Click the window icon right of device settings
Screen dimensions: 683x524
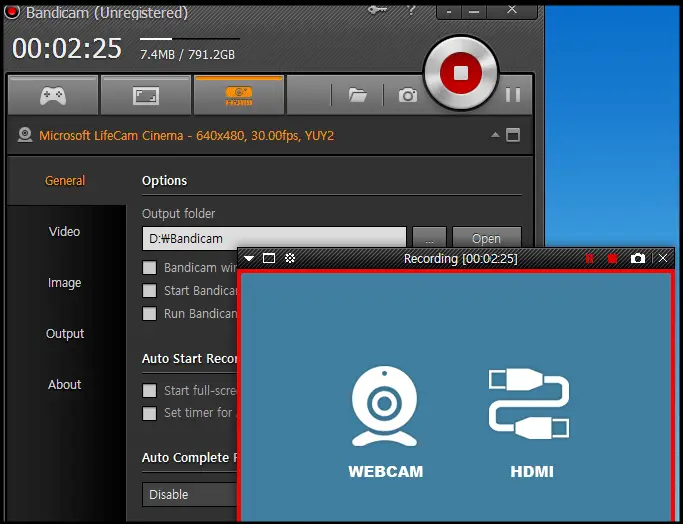coord(513,135)
